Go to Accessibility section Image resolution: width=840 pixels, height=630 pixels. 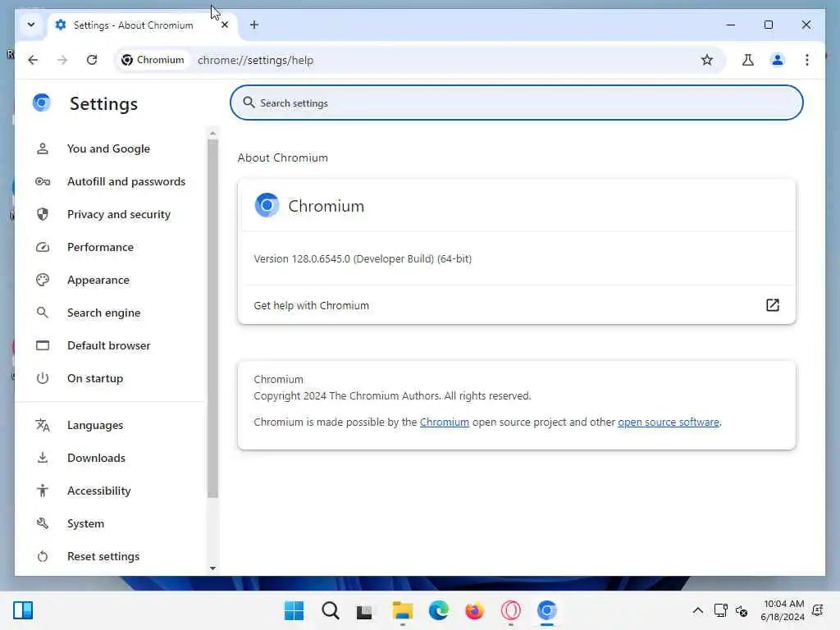coord(99,491)
